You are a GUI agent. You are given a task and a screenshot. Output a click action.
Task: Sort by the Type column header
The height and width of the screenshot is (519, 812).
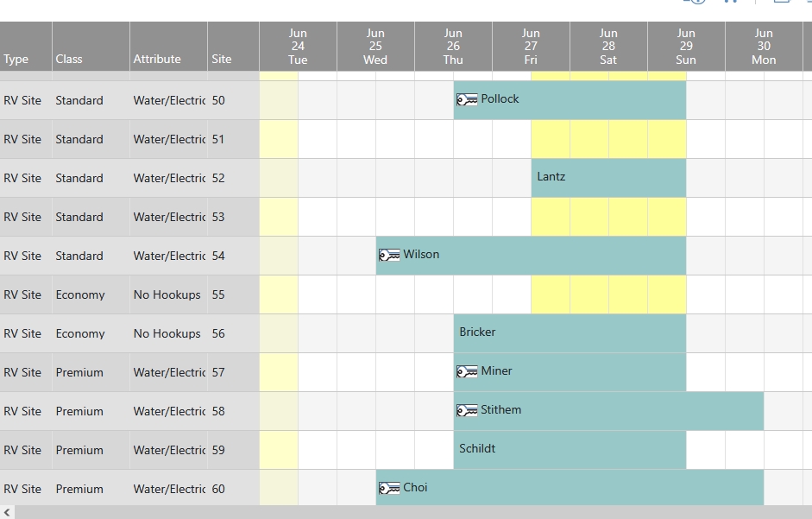[26, 46]
